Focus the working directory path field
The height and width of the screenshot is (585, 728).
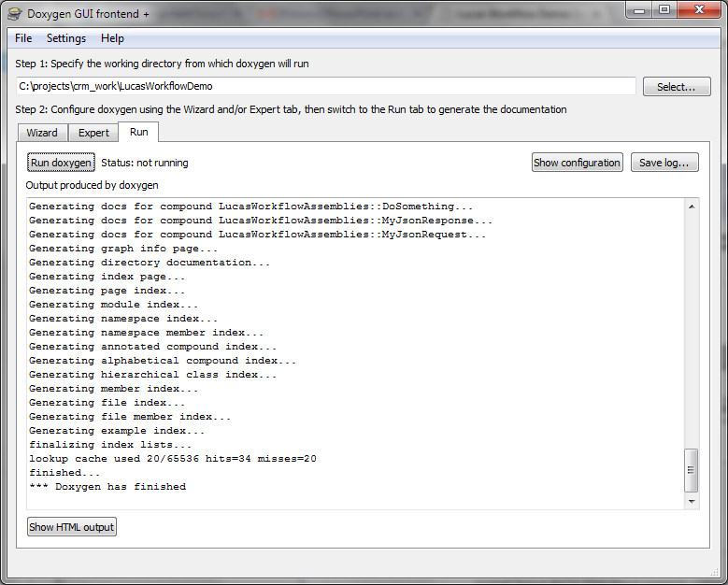coord(326,86)
